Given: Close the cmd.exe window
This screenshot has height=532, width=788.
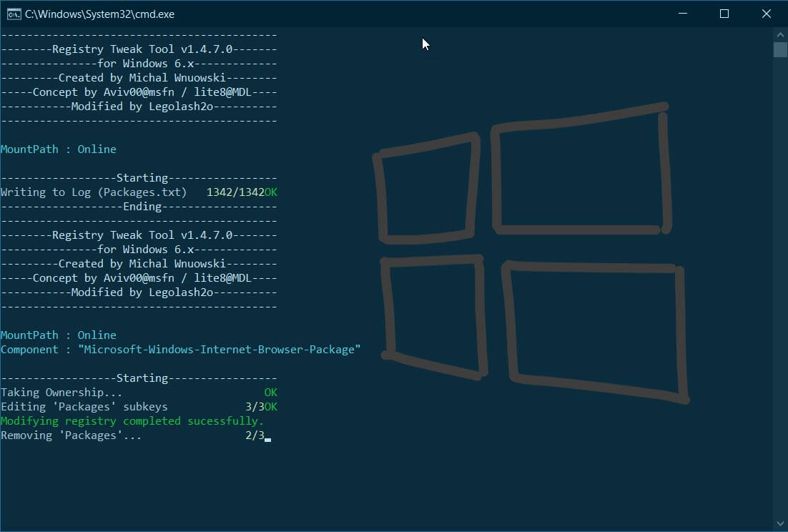Looking at the screenshot, I should tap(766, 14).
